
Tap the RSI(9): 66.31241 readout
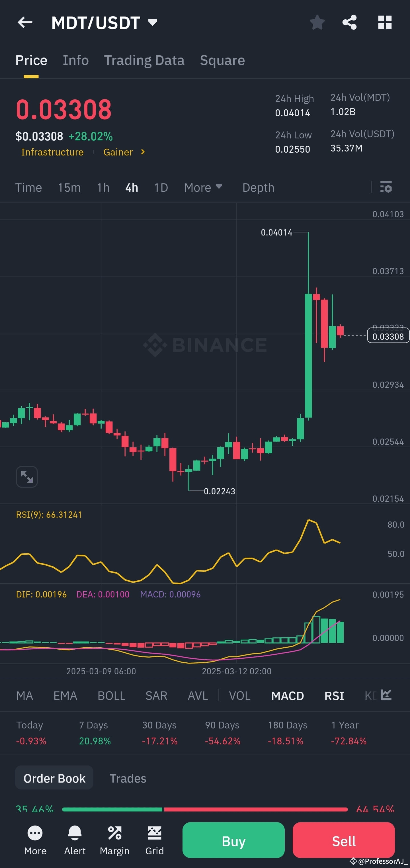click(x=49, y=515)
